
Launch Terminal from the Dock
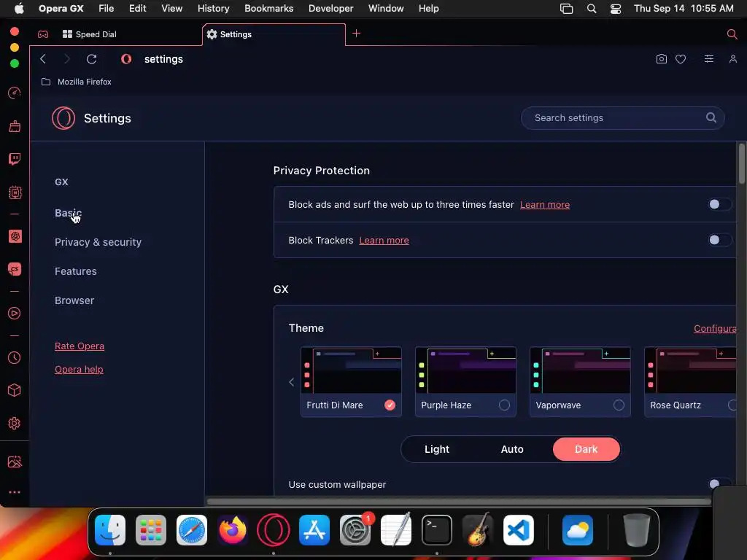tap(436, 530)
